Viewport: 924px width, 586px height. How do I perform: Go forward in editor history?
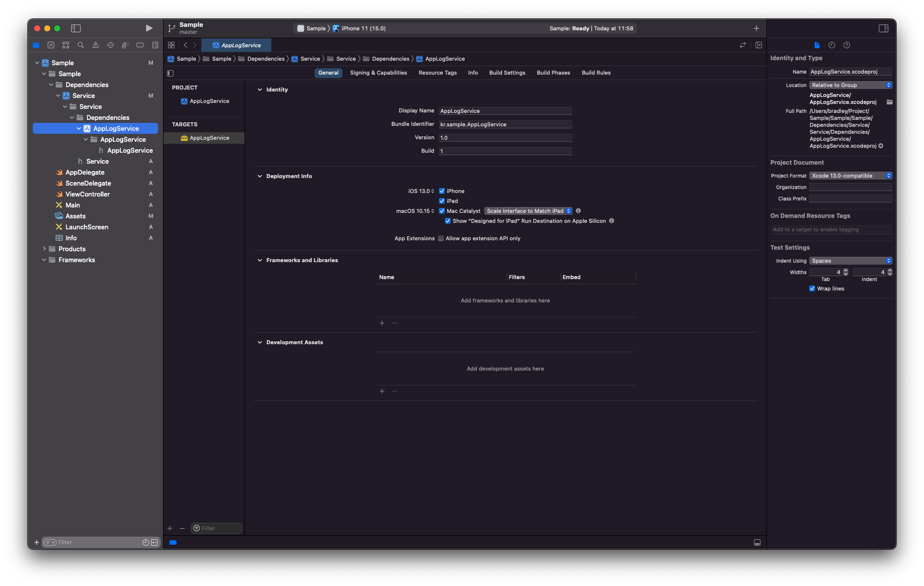pos(195,45)
